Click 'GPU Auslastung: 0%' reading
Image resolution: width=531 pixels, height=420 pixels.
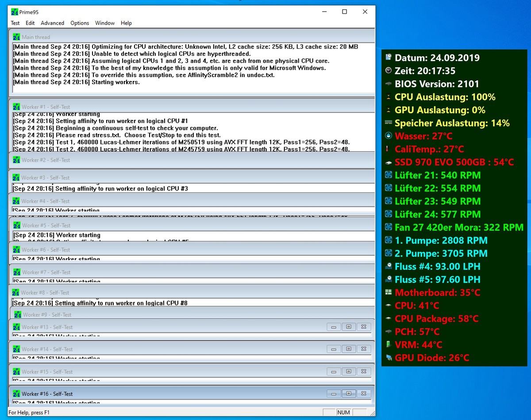pyautogui.click(x=440, y=110)
